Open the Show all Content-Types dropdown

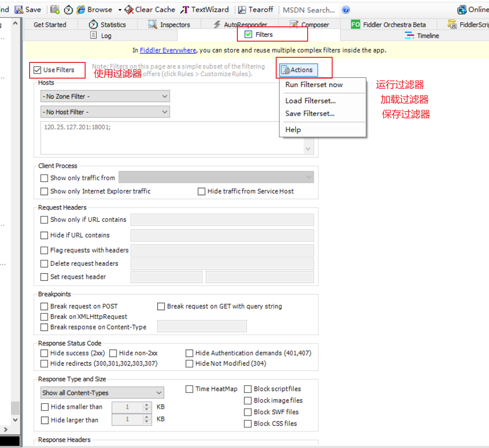pyautogui.click(x=102, y=393)
